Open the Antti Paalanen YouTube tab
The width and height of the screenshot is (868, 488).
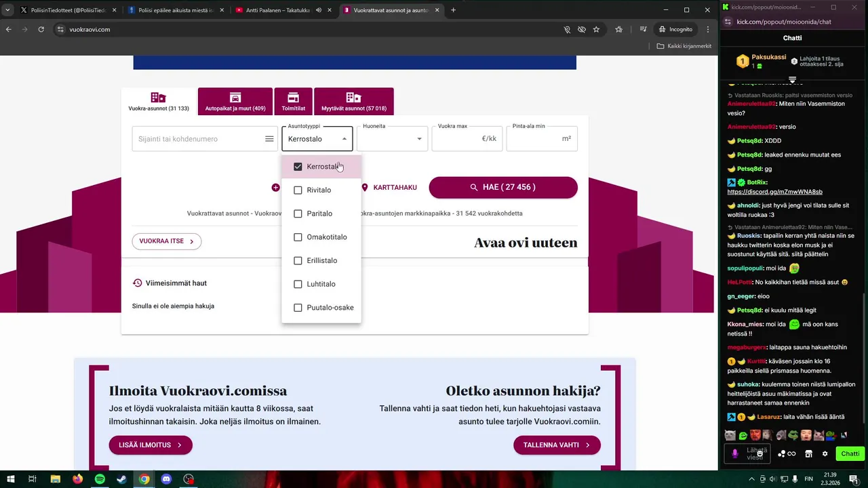pos(283,10)
